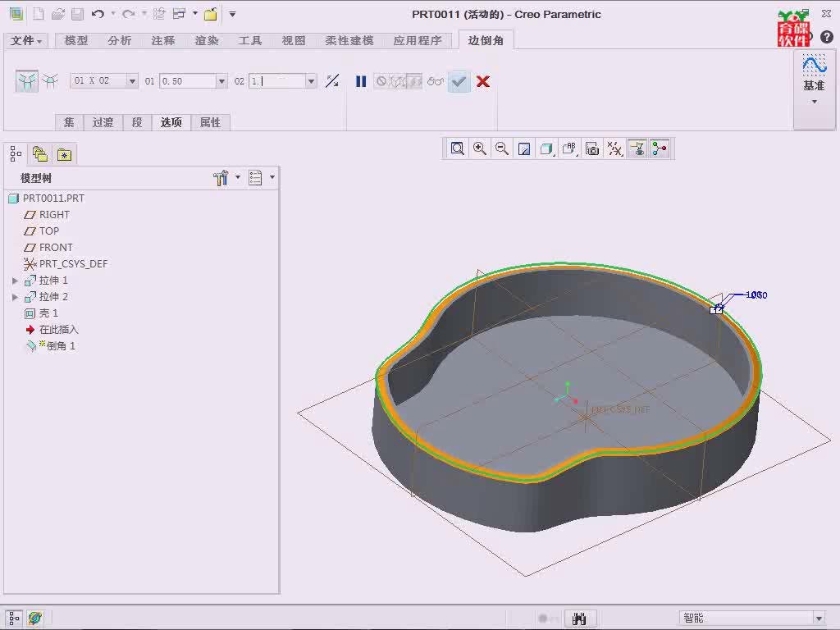Open the D2 value dropdown arrow
Image resolution: width=840 pixels, height=630 pixels.
(x=311, y=81)
